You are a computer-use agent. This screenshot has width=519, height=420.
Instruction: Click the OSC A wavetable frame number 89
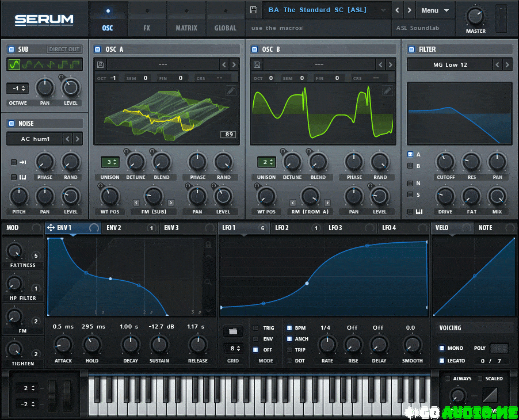pyautogui.click(x=229, y=135)
